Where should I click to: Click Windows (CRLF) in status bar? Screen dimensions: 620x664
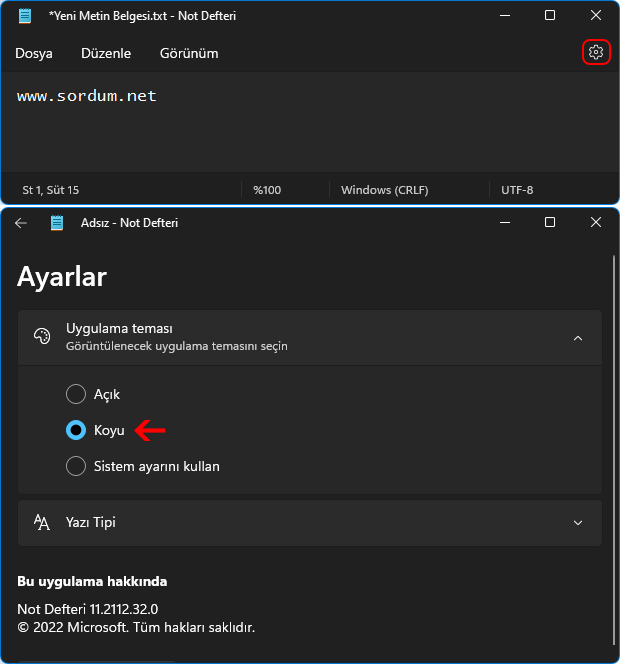click(x=385, y=190)
